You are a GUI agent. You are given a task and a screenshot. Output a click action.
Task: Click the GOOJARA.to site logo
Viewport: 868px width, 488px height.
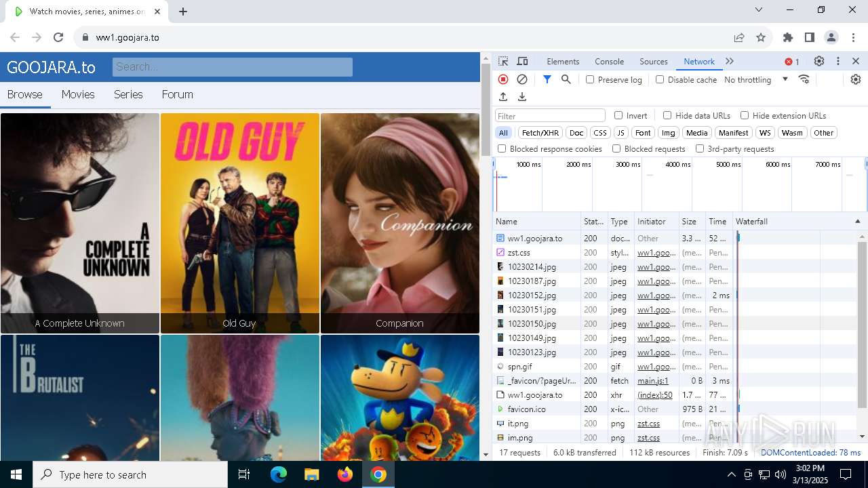coord(51,67)
